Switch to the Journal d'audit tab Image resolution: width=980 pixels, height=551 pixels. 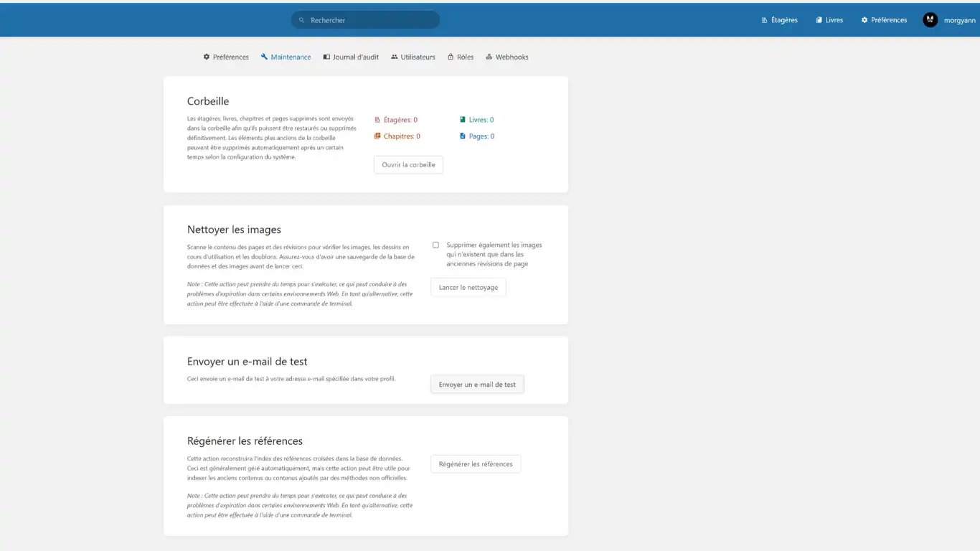(351, 57)
